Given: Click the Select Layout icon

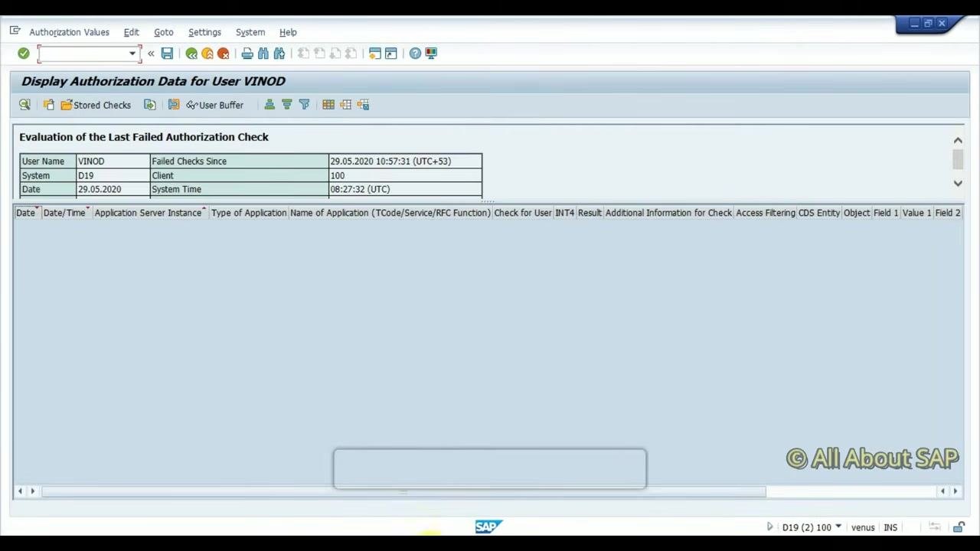Looking at the screenshot, I should [x=346, y=105].
